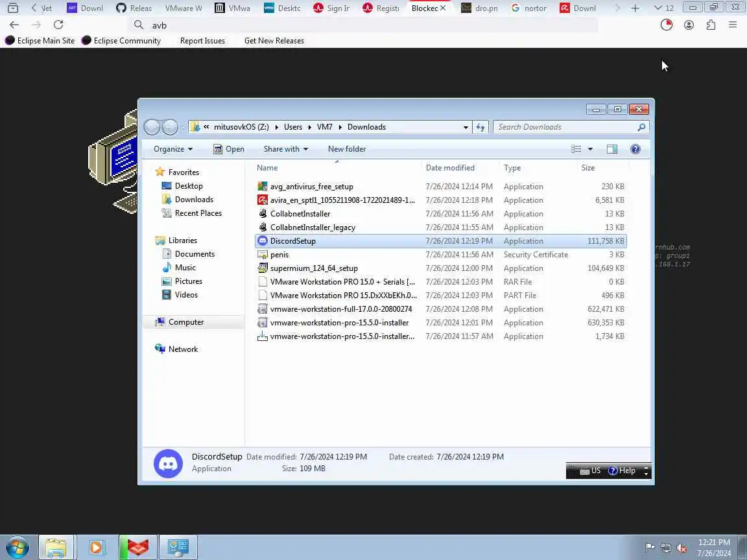Screen dimensions: 747x560
Task: Switch to the Releas GitHub tab
Action: [x=134, y=8]
